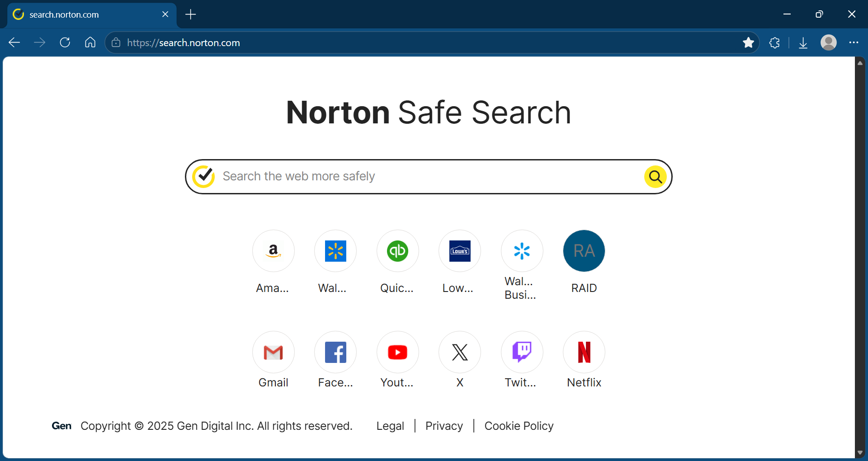Screen dimensions: 868x461
Task: Open the Amazon shortcut icon
Action: pos(273,251)
